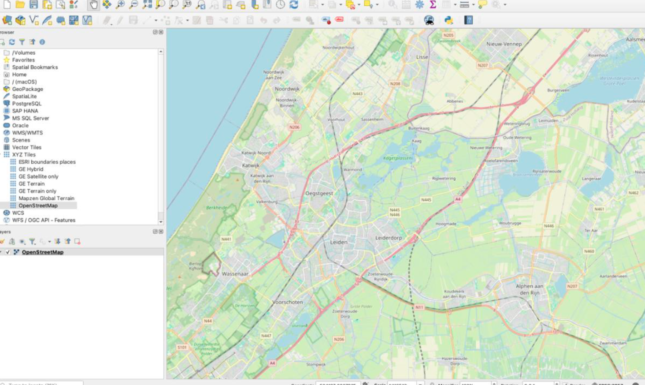Select Vector Tiles in Browser
The height and width of the screenshot is (385, 645).
pyautogui.click(x=27, y=147)
